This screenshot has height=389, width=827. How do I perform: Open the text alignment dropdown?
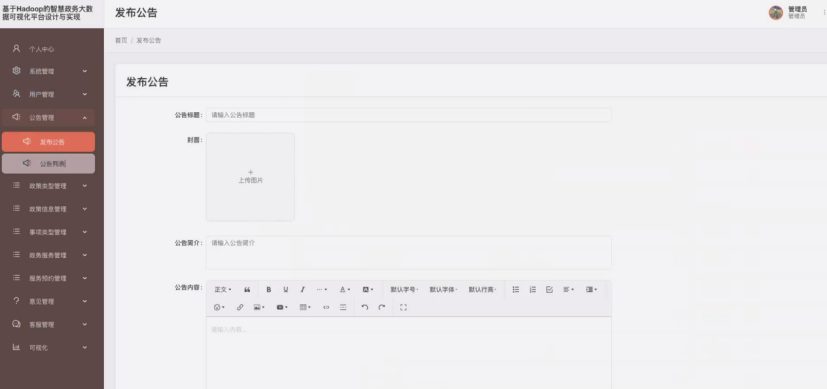569,289
